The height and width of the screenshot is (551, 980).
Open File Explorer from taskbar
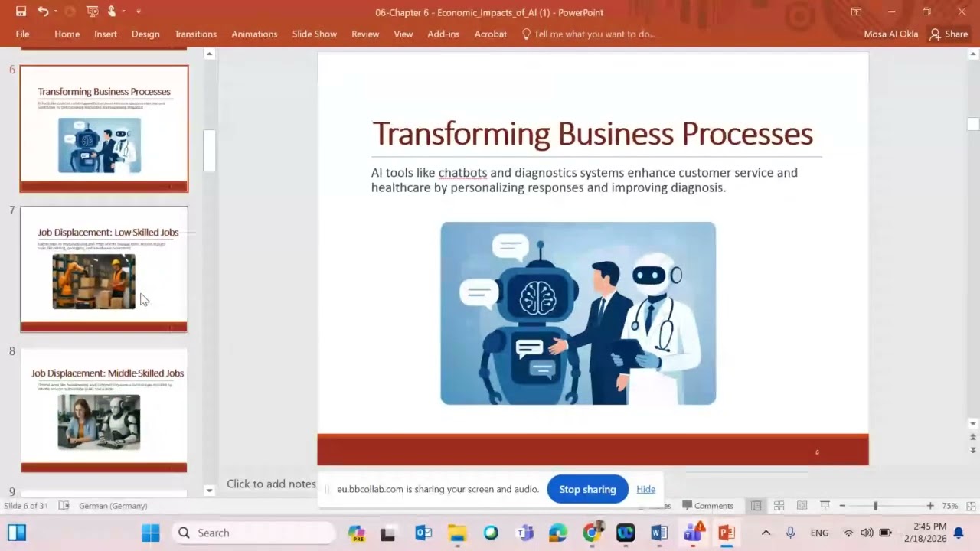(457, 533)
